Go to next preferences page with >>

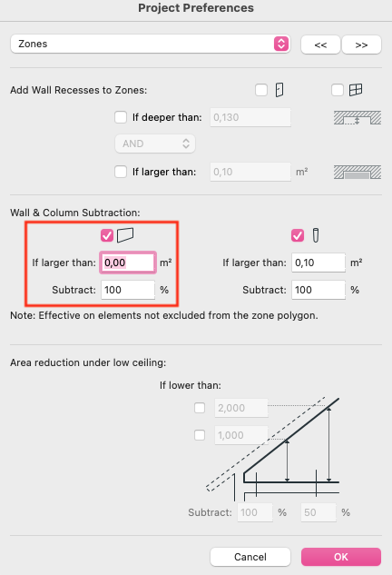(x=361, y=45)
